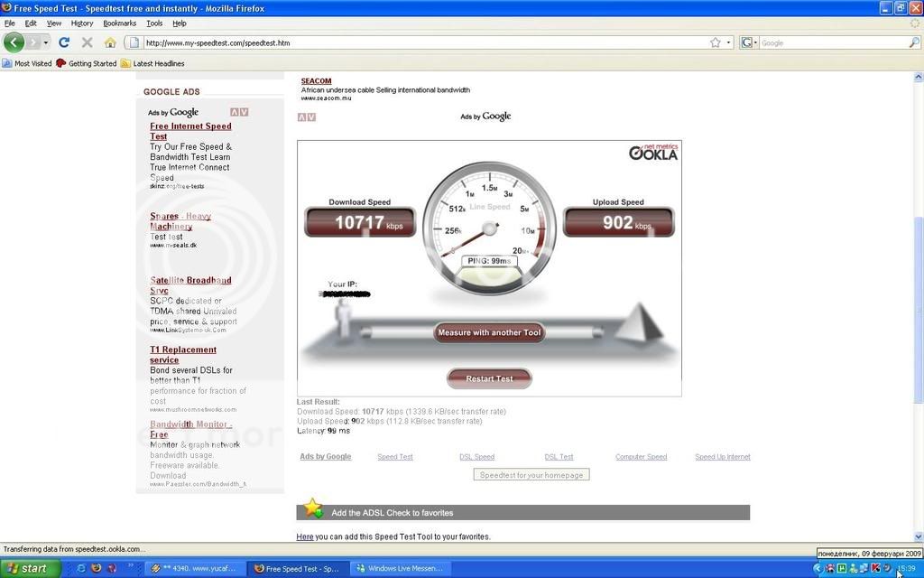Open uTorrent from the system tray
Image resolution: width=924 pixels, height=578 pixels.
pos(841,568)
